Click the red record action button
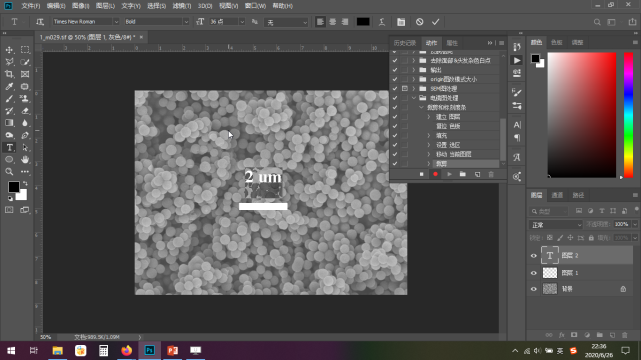The height and width of the screenshot is (360, 641). [435, 174]
